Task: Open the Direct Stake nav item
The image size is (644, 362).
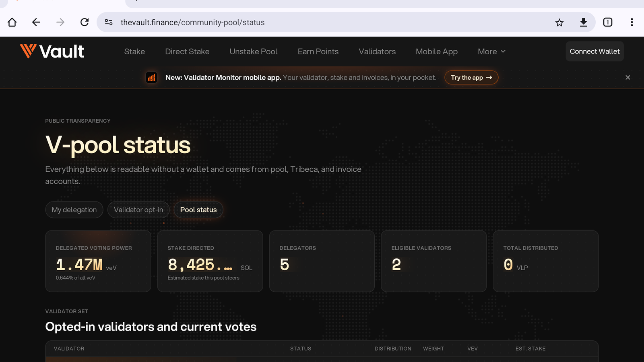Action: tap(187, 51)
